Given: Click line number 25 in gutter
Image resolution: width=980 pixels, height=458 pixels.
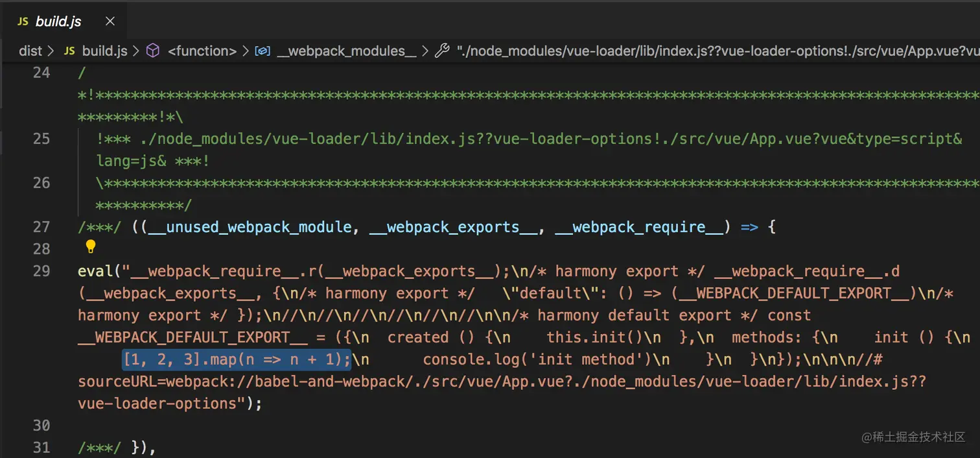Looking at the screenshot, I should [41, 139].
